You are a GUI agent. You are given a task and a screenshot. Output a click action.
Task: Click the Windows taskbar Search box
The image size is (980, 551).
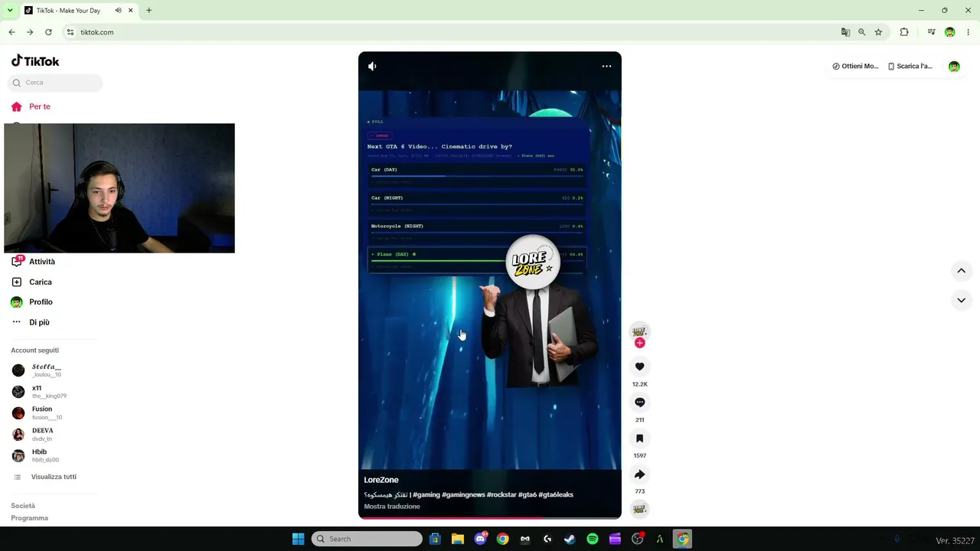pyautogui.click(x=367, y=539)
